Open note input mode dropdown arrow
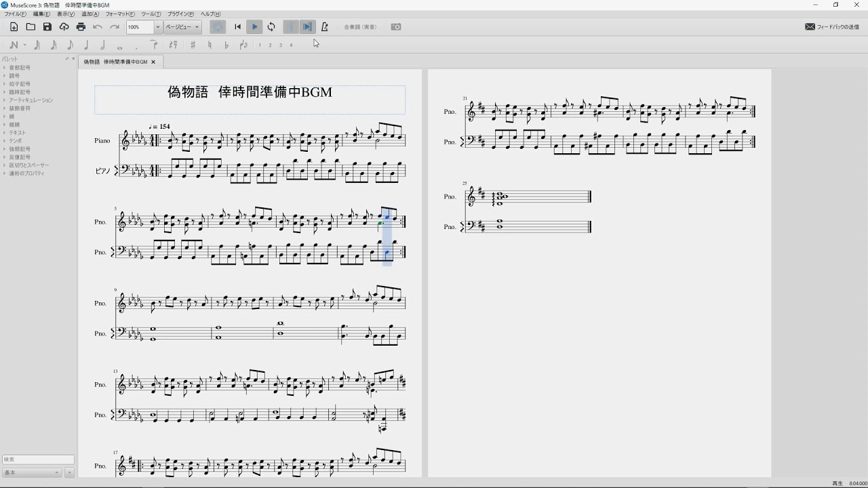Image resolution: width=868 pixels, height=488 pixels. point(25,45)
